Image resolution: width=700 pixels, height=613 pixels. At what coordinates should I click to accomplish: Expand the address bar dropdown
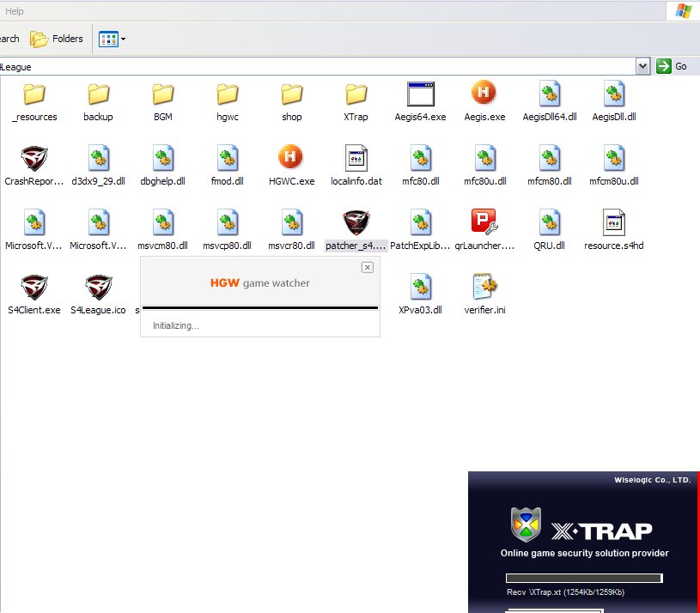642,66
